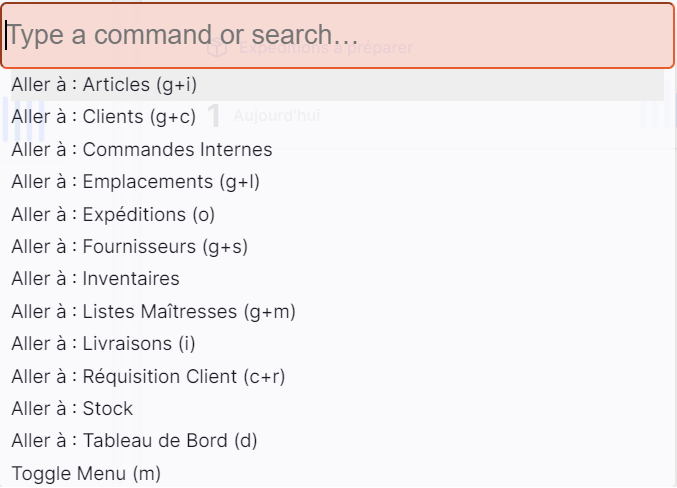Go to Emplacements (g+l) command
This screenshot has height=488, width=677.
(338, 182)
